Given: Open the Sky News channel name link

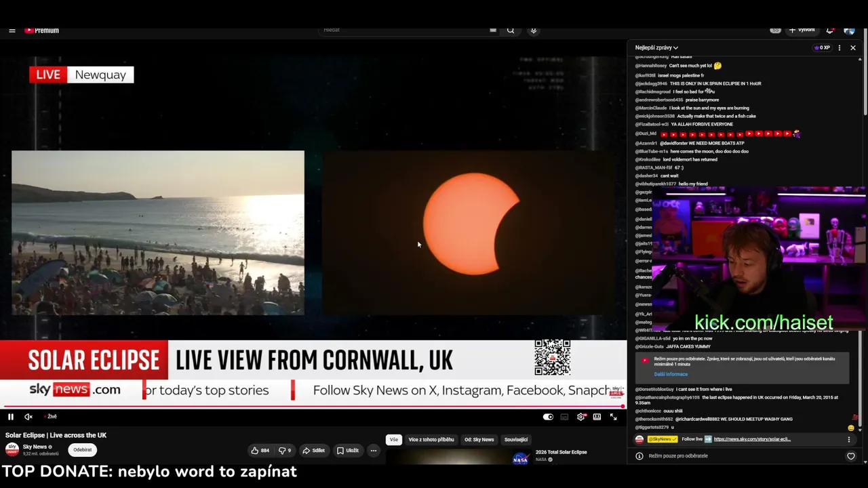Looking at the screenshot, I should pyautogui.click(x=35, y=447).
